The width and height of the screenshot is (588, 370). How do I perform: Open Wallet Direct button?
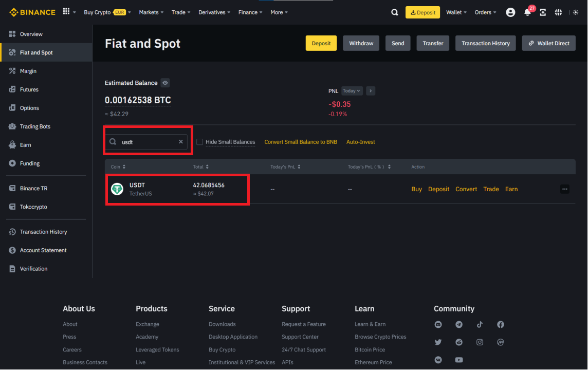[548, 43]
